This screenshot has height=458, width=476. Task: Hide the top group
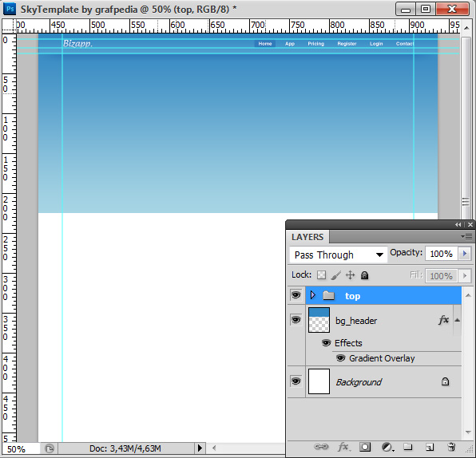click(x=296, y=294)
